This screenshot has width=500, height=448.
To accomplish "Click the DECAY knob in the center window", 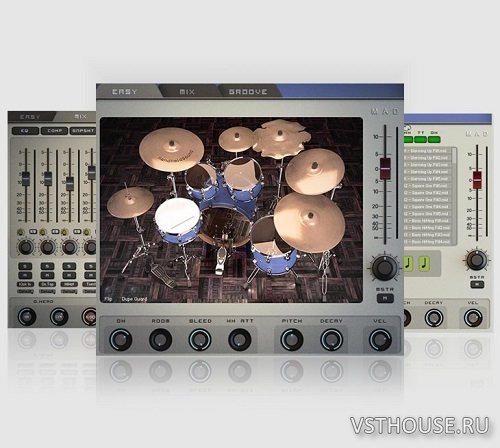I will point(331,340).
